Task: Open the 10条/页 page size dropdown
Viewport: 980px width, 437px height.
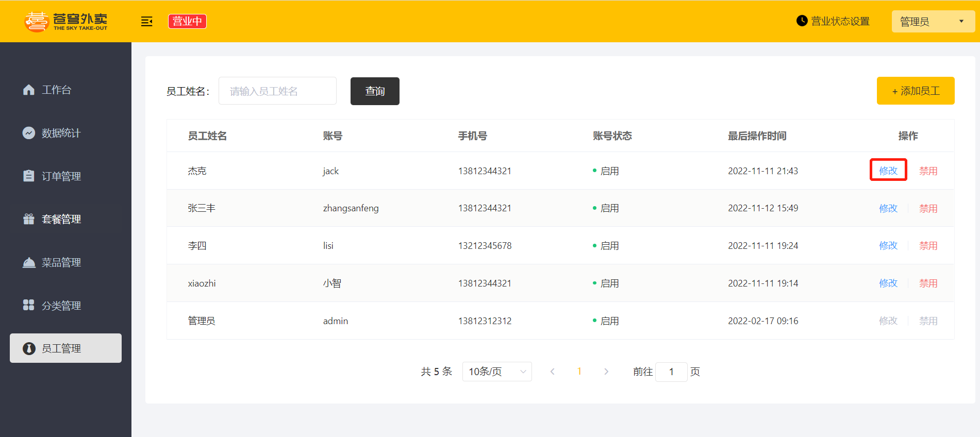Action: pyautogui.click(x=497, y=372)
